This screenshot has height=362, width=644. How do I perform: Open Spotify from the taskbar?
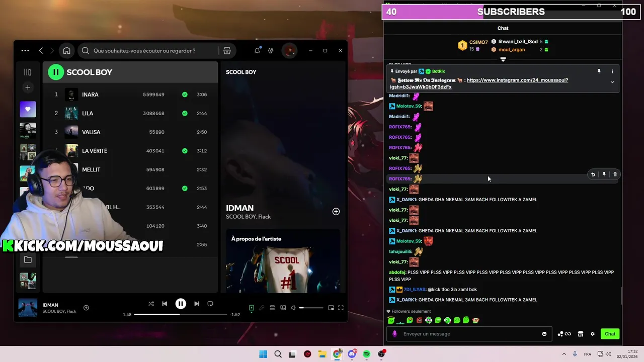click(367, 354)
